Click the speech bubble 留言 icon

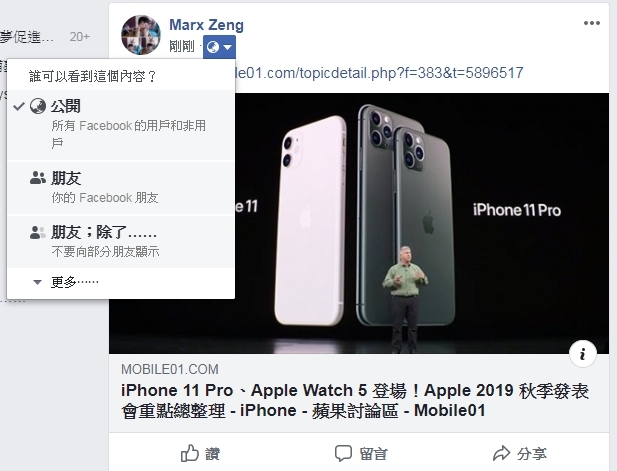[x=343, y=453]
